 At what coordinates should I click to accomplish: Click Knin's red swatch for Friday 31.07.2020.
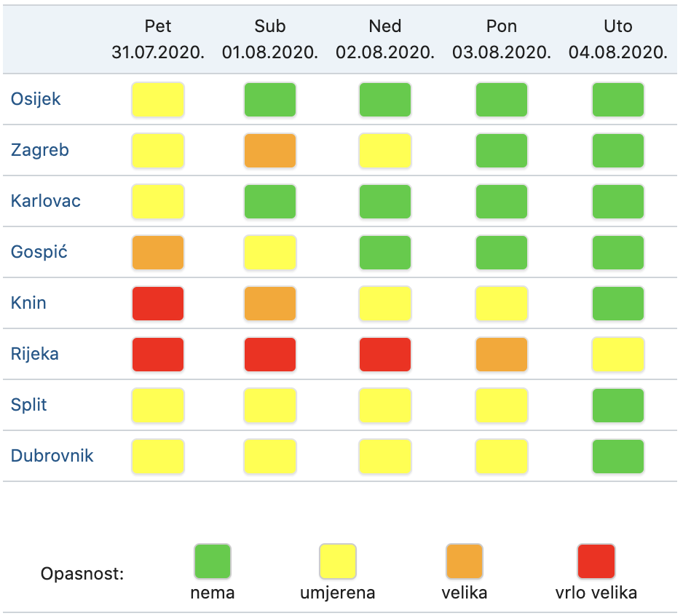coord(158,304)
